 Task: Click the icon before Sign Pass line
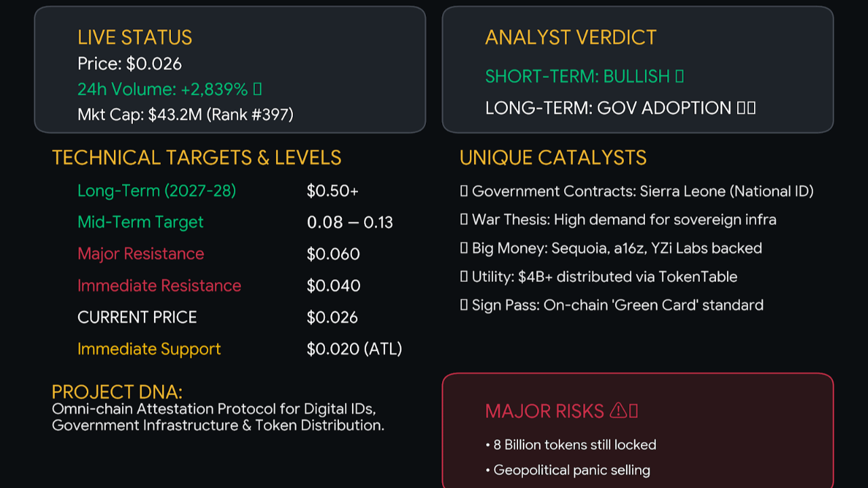point(464,306)
